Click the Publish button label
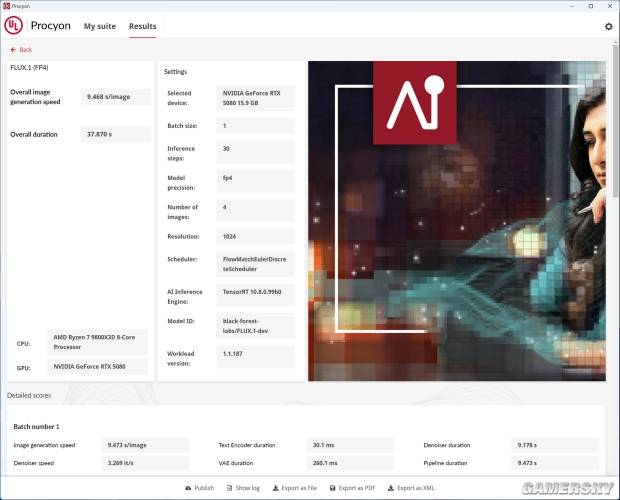Viewport: 620px width, 500px height. tap(204, 488)
